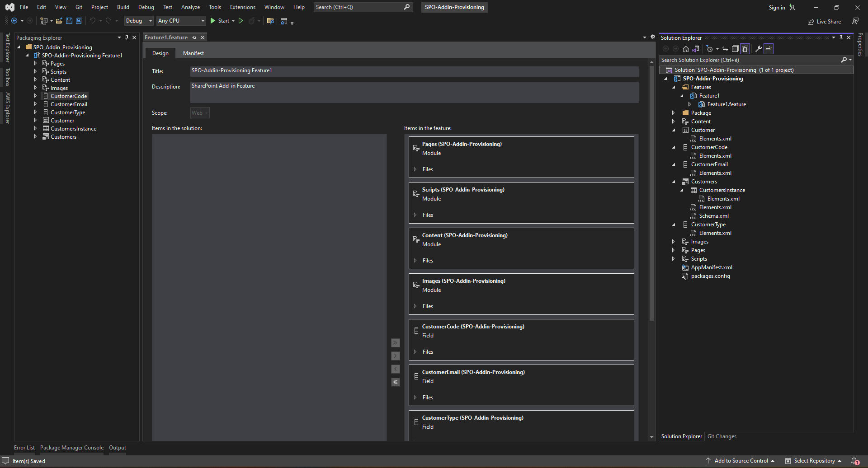The width and height of the screenshot is (868, 468).
Task: Toggle auto-hide pin on Solution Explorer
Action: point(841,37)
